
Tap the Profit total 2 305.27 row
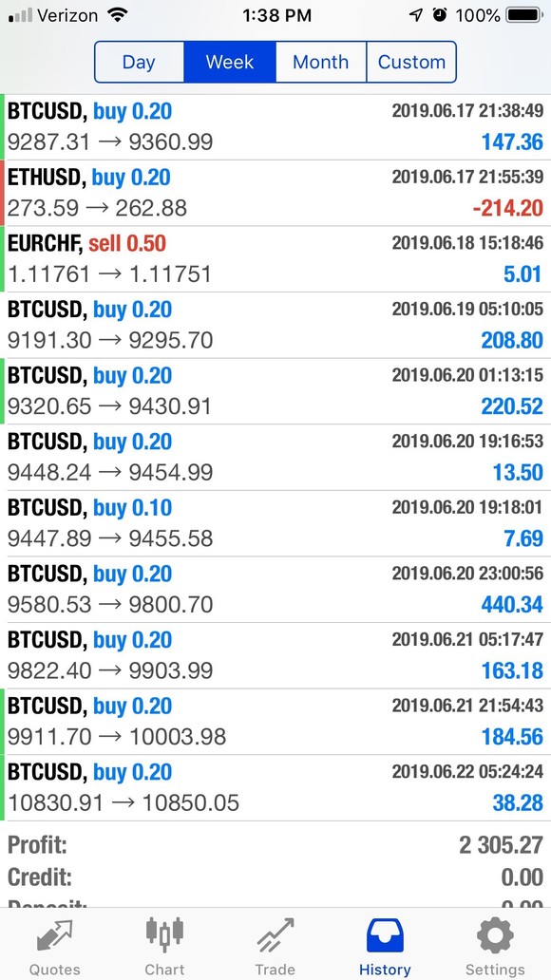275,845
